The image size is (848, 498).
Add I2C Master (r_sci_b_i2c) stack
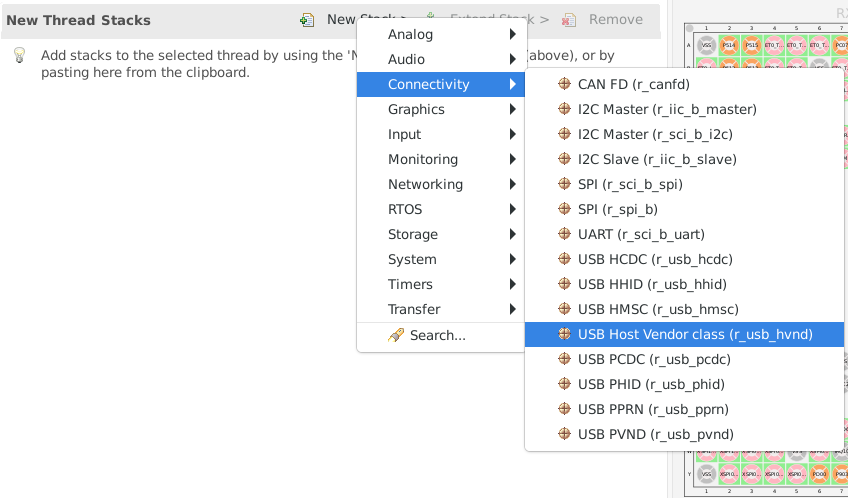coord(684,134)
